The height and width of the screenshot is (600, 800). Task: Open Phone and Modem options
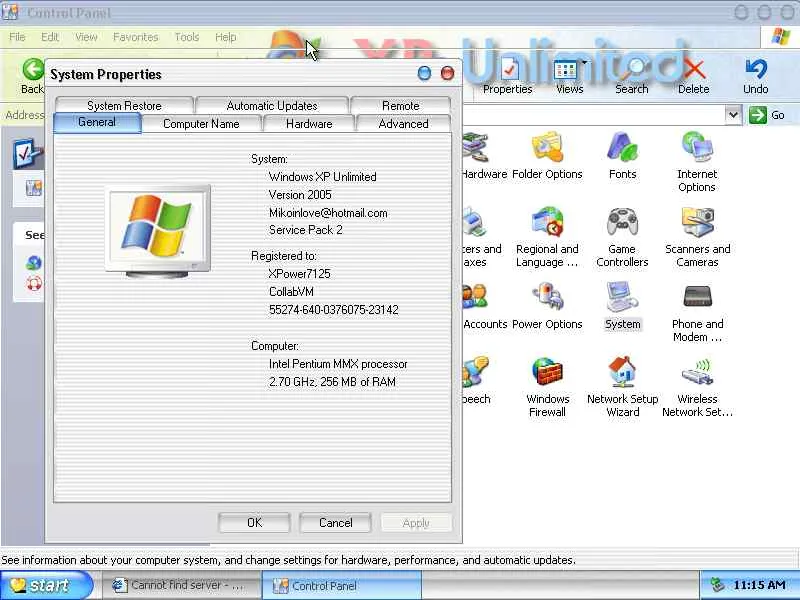pyautogui.click(x=697, y=312)
